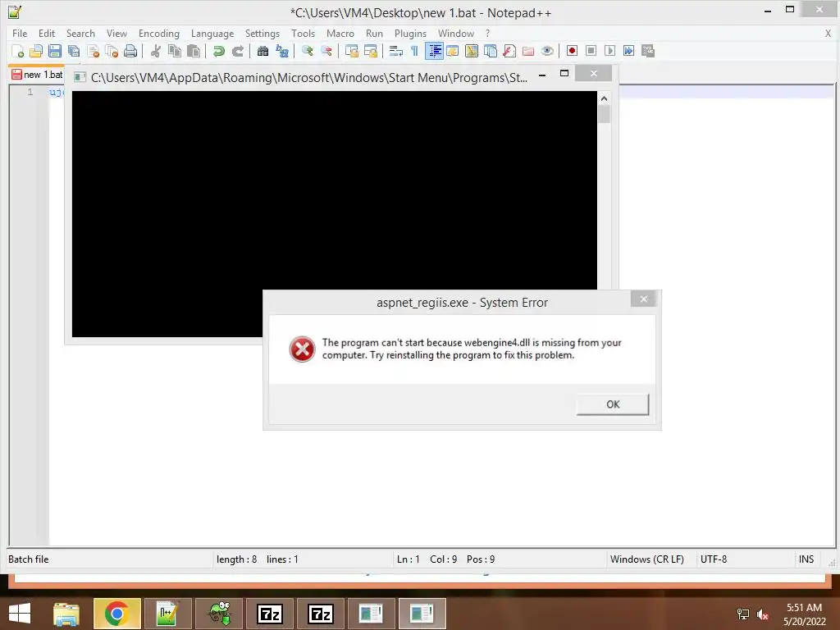Click the first 7z taskbar icon
The image size is (840, 630).
(269, 614)
